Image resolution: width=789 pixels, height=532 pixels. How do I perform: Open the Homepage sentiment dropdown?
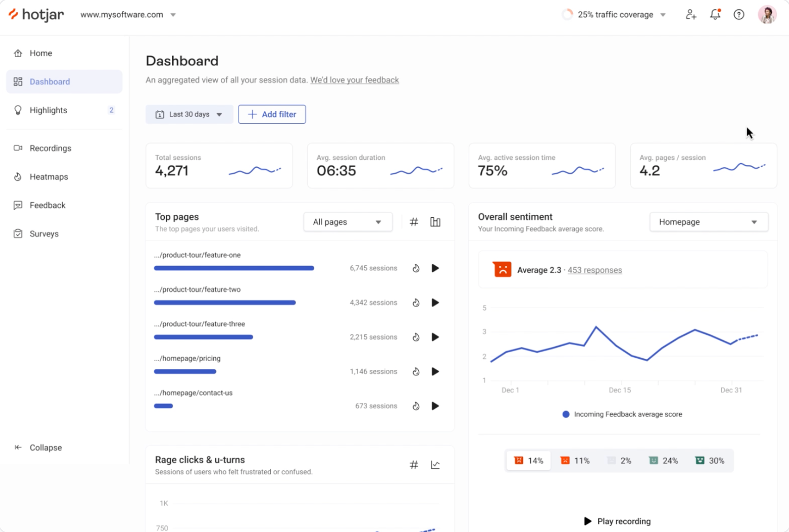(x=709, y=222)
